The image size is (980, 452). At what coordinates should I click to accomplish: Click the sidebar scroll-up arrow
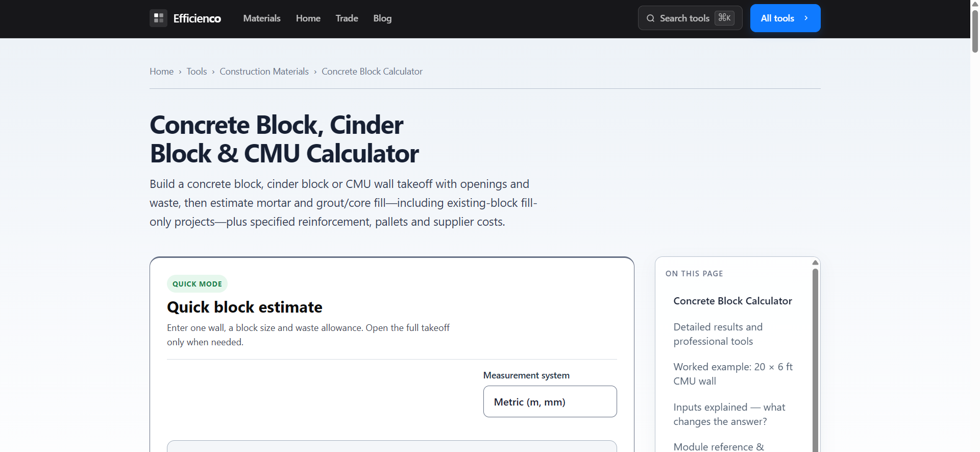[x=815, y=263]
